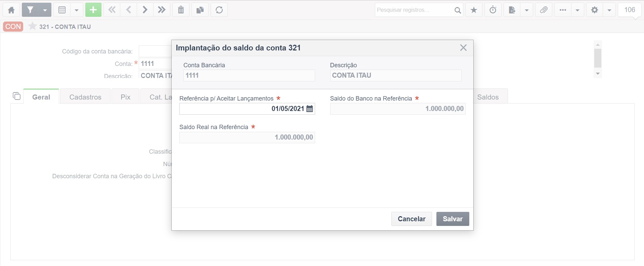
Task: Open the Saldos tab
Action: [488, 97]
